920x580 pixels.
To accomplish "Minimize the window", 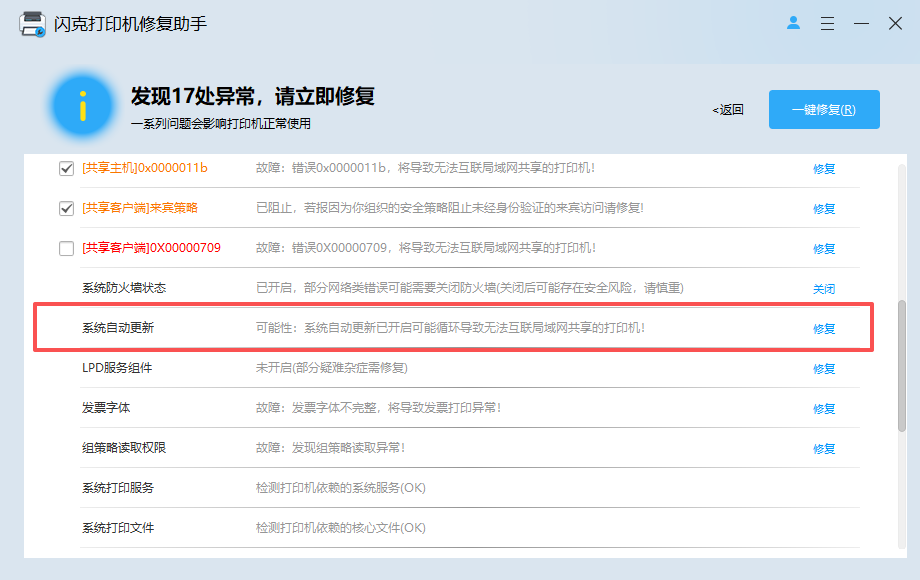I will (861, 23).
